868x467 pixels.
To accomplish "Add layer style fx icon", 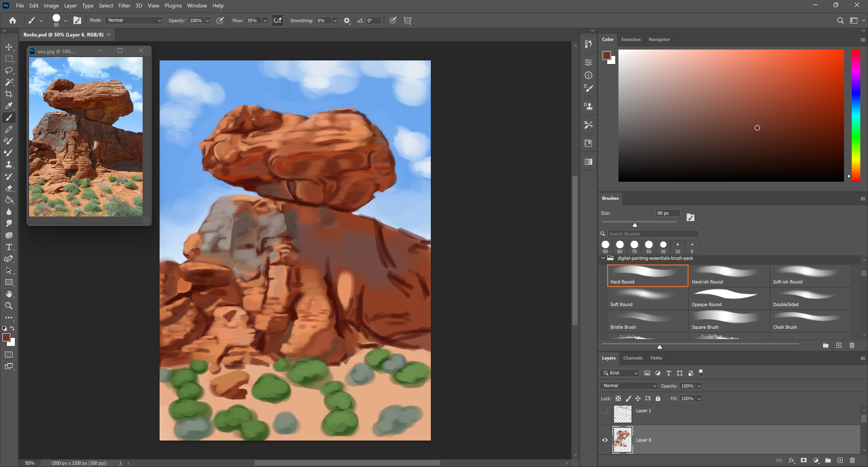I will (x=792, y=460).
